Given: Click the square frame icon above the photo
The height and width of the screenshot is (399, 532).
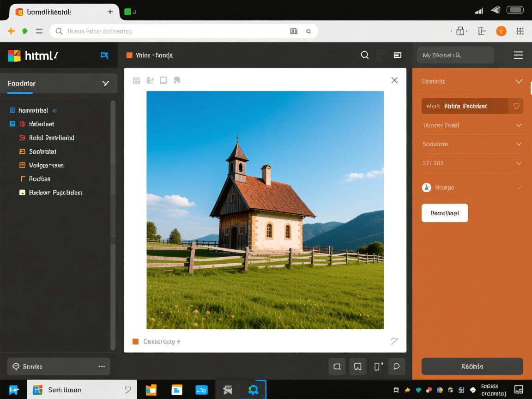Looking at the screenshot, I should tap(163, 80).
